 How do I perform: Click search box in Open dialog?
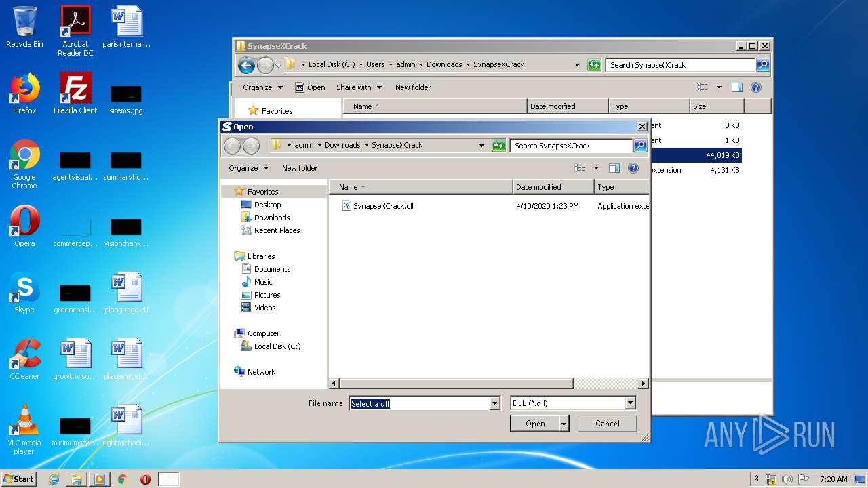[572, 146]
